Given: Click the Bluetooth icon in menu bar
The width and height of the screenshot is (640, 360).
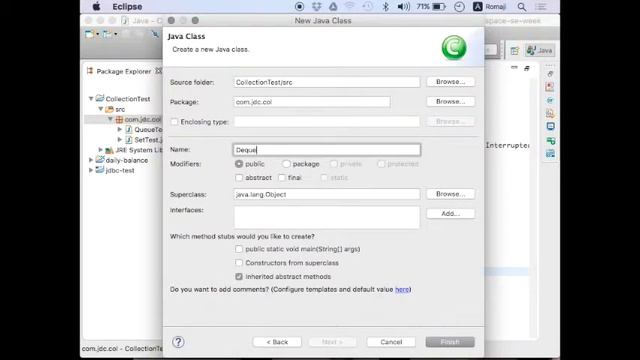Looking at the screenshot, I should click(385, 7).
